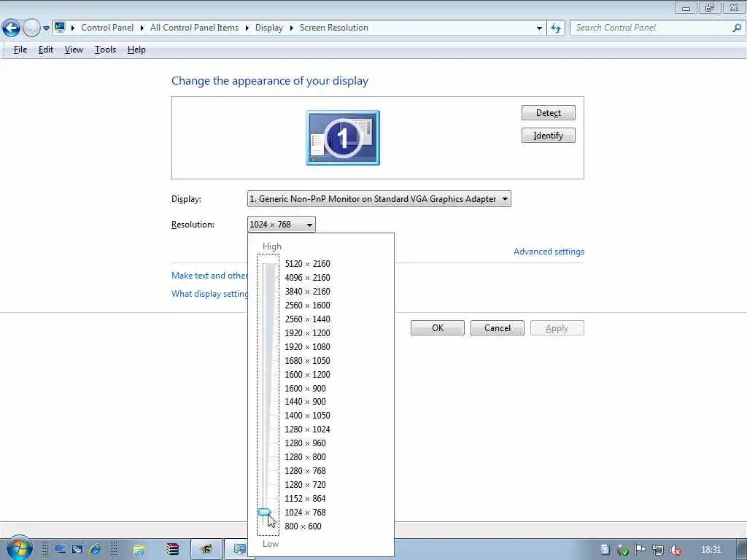Screen dimensions: 747x560
Task: Click the 1152 × 864 resolution label
Action: tap(306, 499)
